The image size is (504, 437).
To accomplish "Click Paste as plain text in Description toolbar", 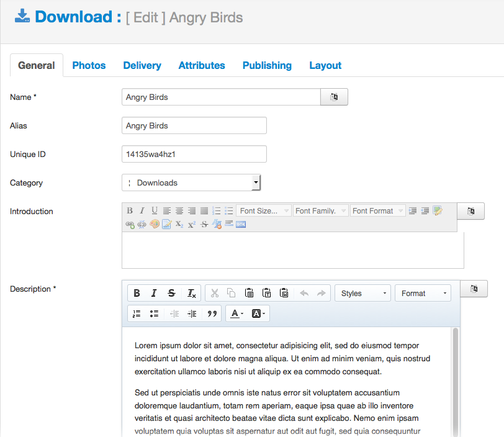I will (x=266, y=293).
